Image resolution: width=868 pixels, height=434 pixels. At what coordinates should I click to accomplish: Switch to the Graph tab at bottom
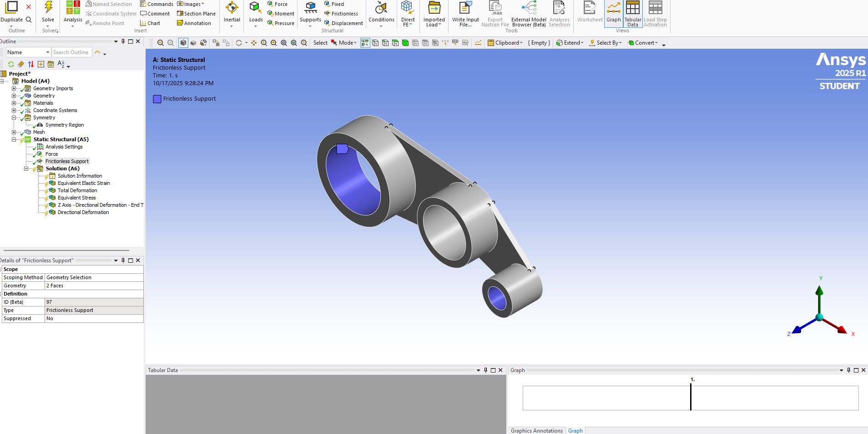click(x=575, y=430)
